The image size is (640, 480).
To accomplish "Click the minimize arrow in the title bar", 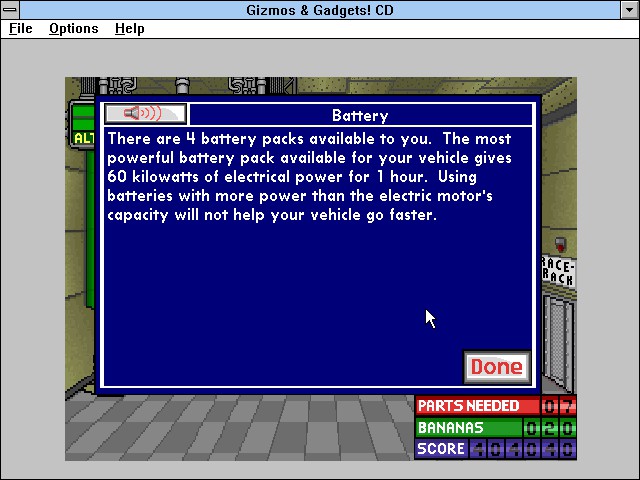I will (x=629, y=10).
